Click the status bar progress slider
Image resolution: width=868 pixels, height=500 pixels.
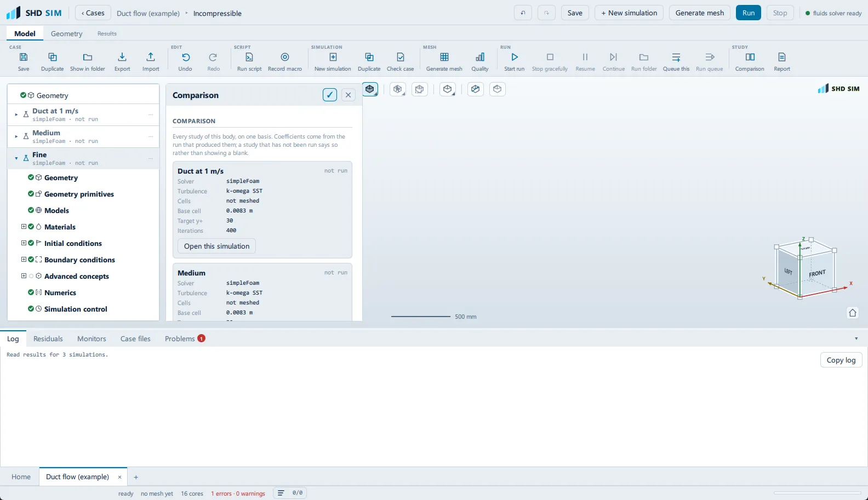coord(817,493)
